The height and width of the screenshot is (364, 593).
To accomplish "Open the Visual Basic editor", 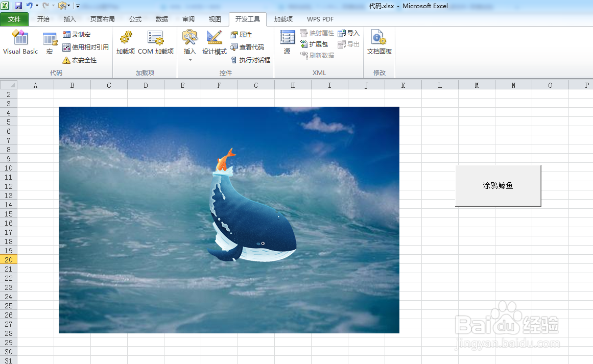I will point(20,42).
